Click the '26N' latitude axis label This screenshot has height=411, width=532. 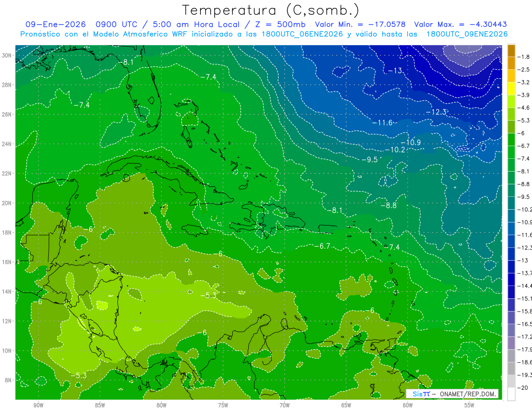pyautogui.click(x=8, y=114)
